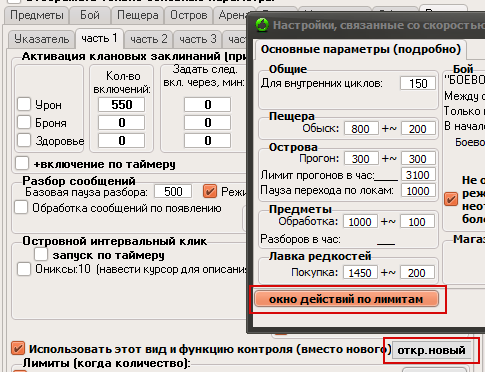Click the Прогон random deviation field
This screenshot has height=372, width=485.
[418, 159]
